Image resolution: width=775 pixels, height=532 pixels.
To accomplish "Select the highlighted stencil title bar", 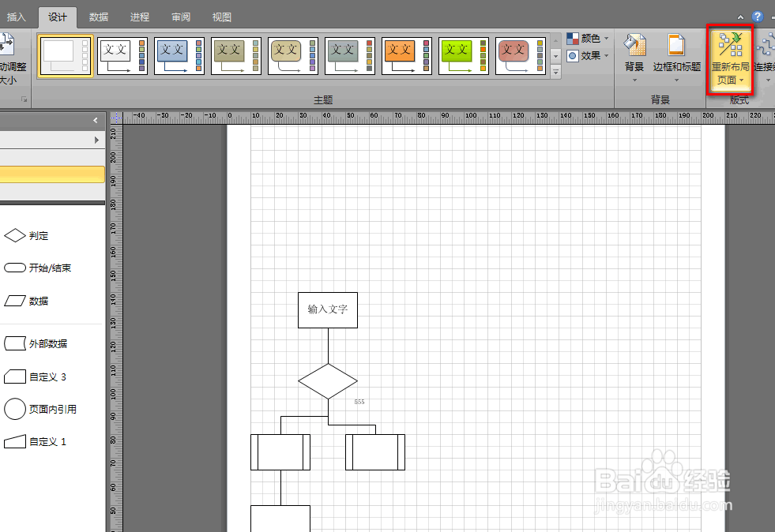I will [52, 174].
